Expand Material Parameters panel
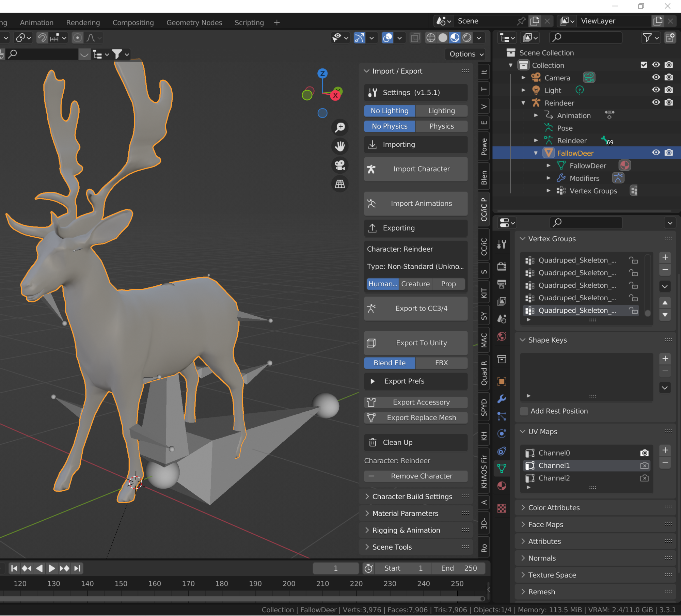Screen dimensions: 681x616 [367, 513]
